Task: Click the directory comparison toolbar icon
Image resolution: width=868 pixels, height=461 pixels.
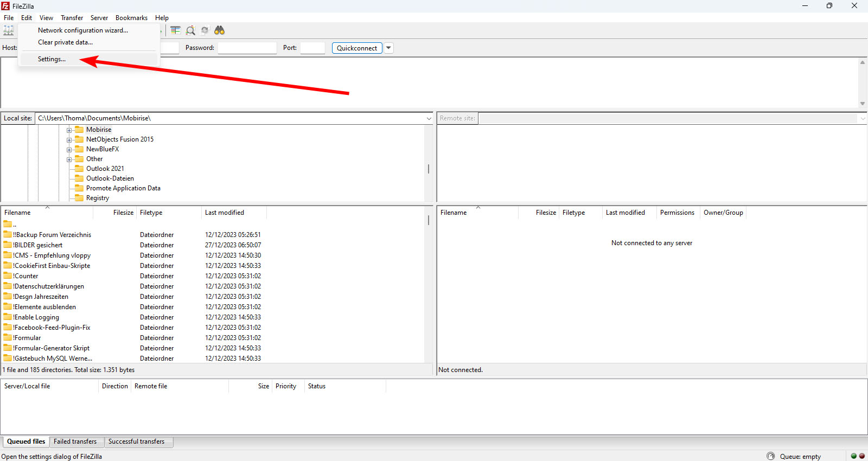Action: [175, 30]
